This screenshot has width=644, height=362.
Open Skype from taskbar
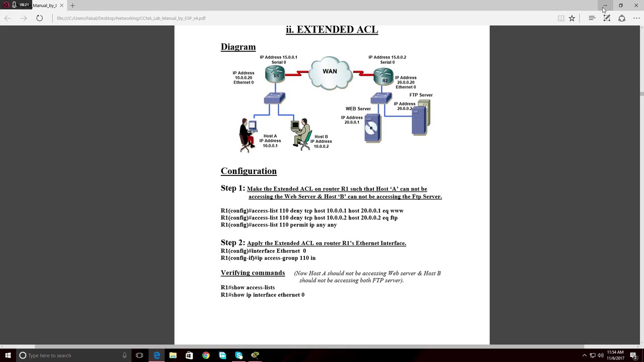[x=238, y=355]
